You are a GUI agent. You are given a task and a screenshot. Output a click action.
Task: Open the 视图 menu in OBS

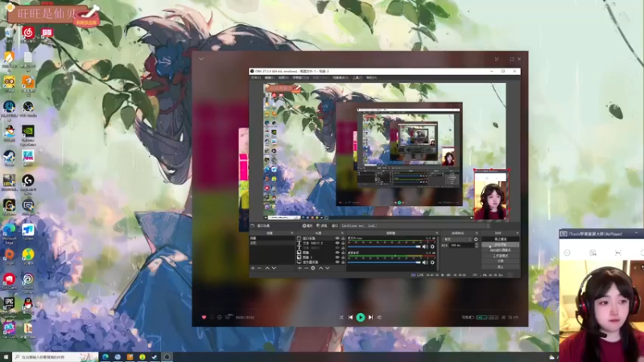coord(283,77)
